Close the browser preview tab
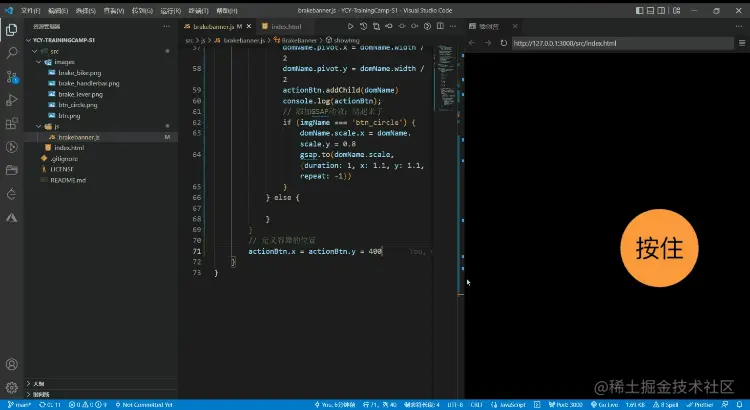The image size is (750, 410). click(515, 26)
